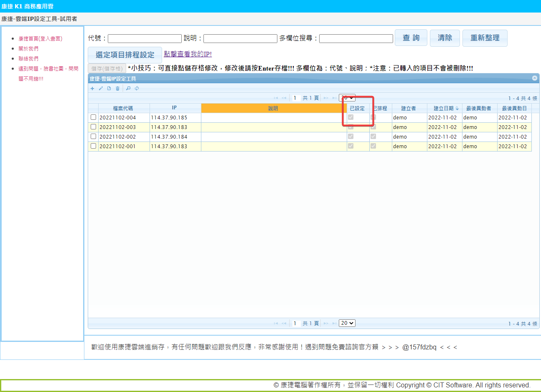The height and width of the screenshot is (392, 541).
Task: Click the 重新整理 button
Action: 485,38
